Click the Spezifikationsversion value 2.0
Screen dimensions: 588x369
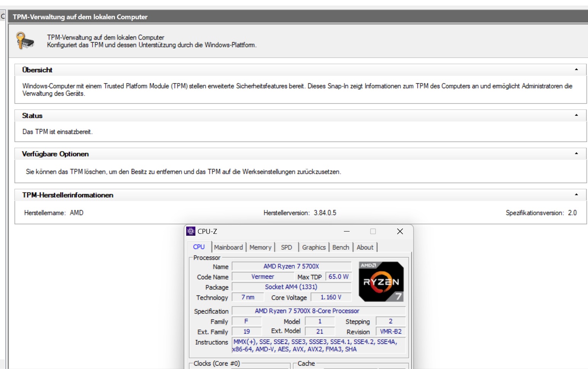[x=572, y=213]
